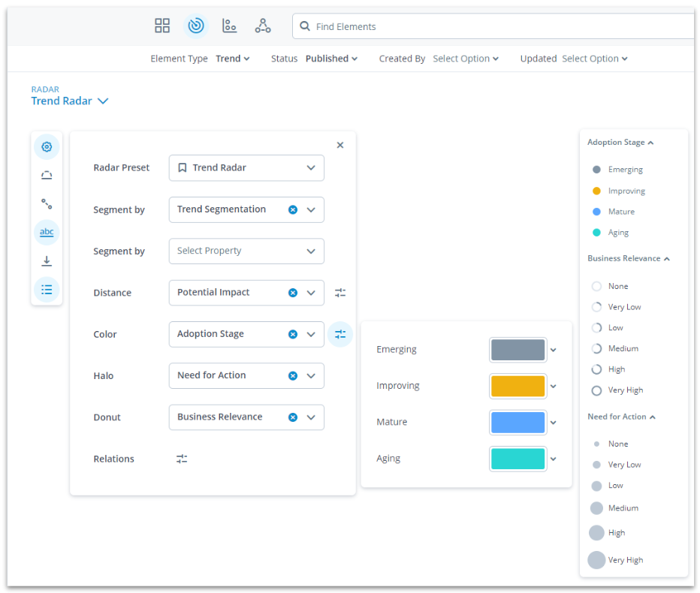Toggle the abc labels icon
700x593 pixels.
tap(47, 232)
